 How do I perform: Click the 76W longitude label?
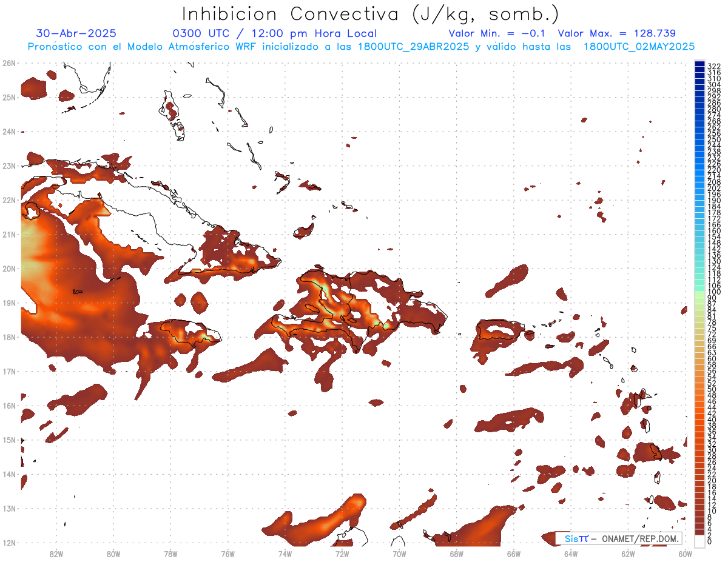[227, 554]
